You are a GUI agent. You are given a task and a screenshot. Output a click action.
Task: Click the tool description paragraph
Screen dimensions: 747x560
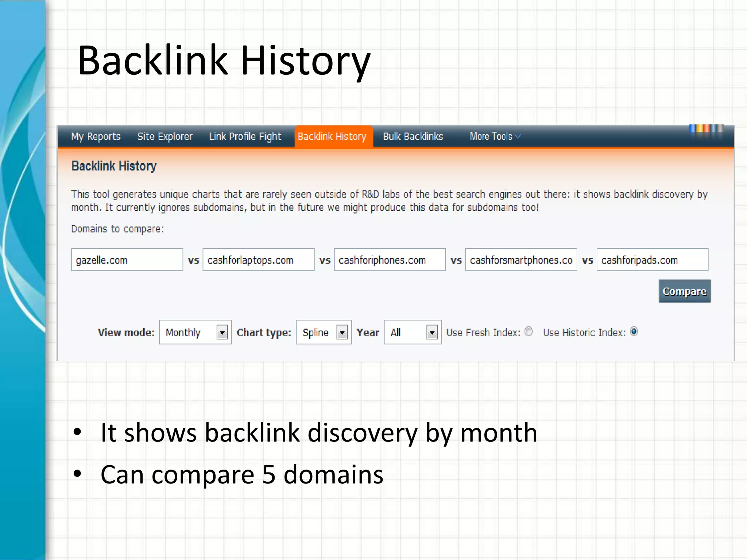(x=389, y=201)
